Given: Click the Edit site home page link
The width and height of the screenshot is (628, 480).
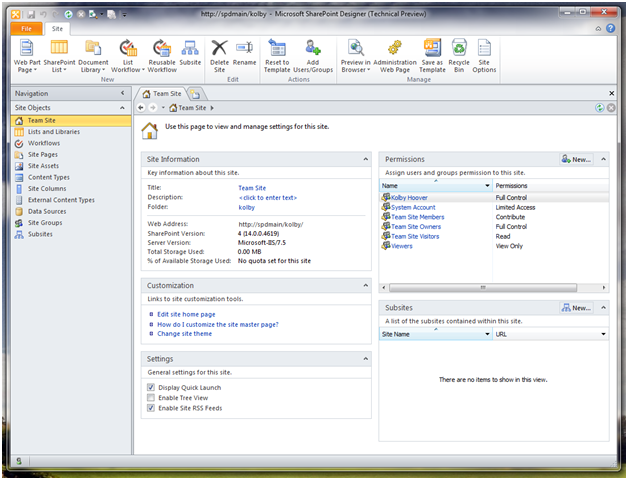Looking at the screenshot, I should (186, 315).
